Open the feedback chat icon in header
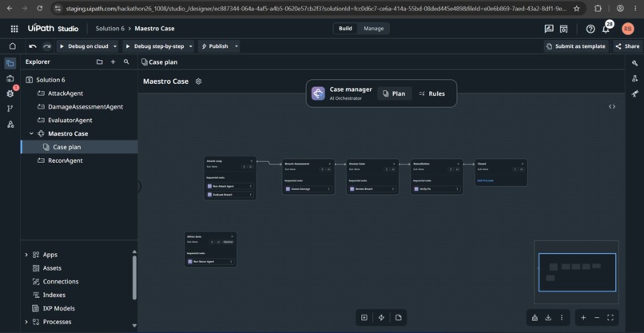This screenshot has width=644, height=333. pyautogui.click(x=549, y=29)
